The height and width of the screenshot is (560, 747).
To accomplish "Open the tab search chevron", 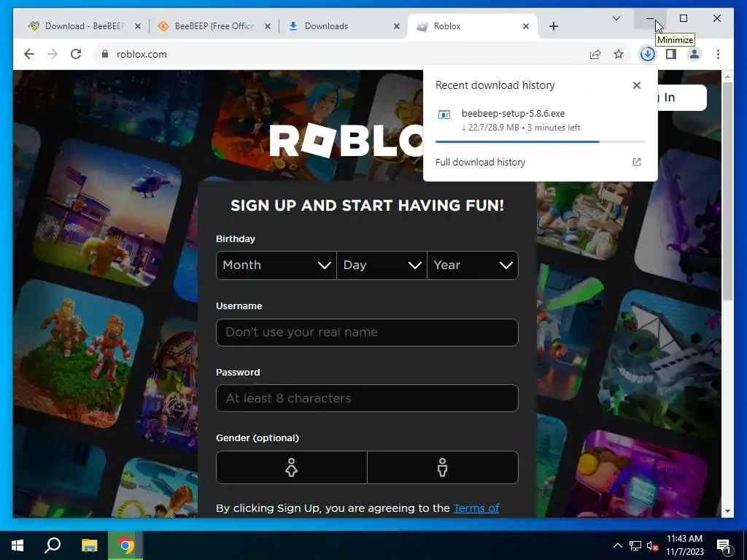I will [616, 18].
